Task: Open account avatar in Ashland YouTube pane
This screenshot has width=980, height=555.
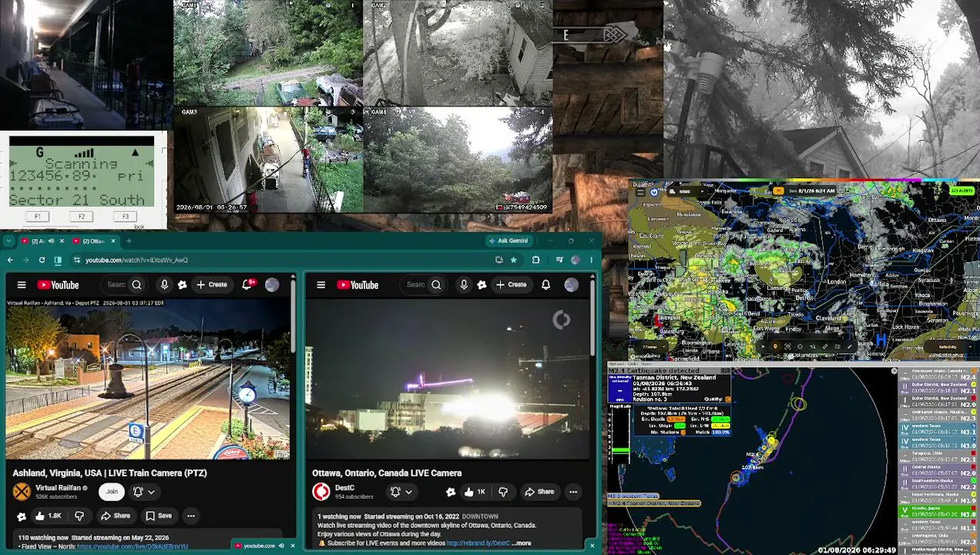Action: pyautogui.click(x=272, y=285)
